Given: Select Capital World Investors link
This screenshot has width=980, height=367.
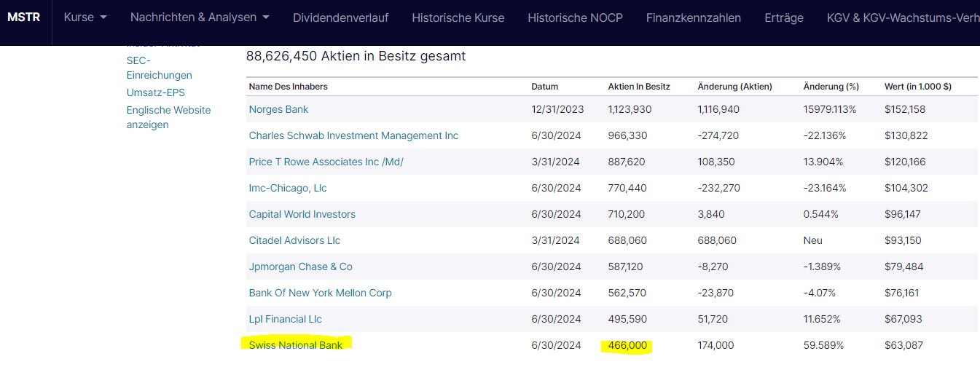Looking at the screenshot, I should 302,214.
